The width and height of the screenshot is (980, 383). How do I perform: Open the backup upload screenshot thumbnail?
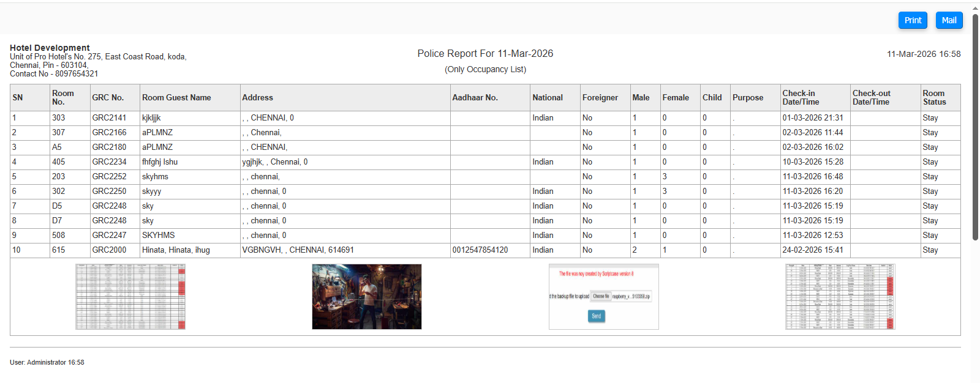[x=603, y=297]
